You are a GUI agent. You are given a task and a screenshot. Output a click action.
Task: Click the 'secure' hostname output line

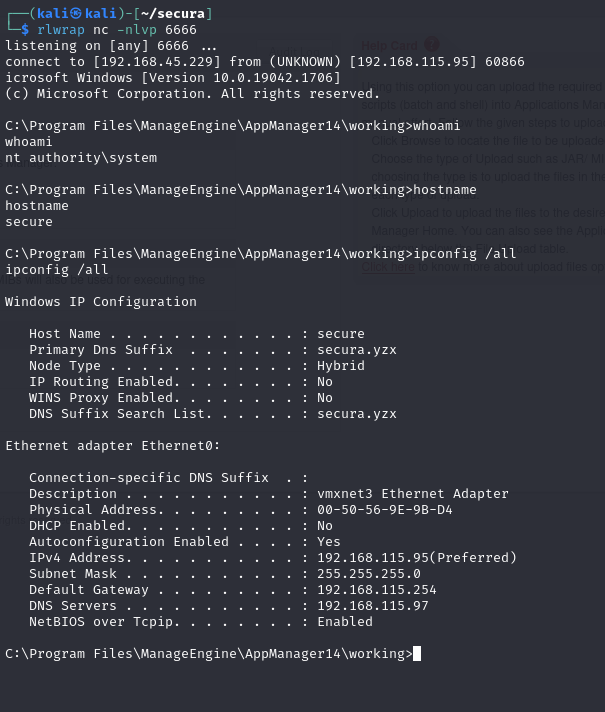click(x=29, y=222)
